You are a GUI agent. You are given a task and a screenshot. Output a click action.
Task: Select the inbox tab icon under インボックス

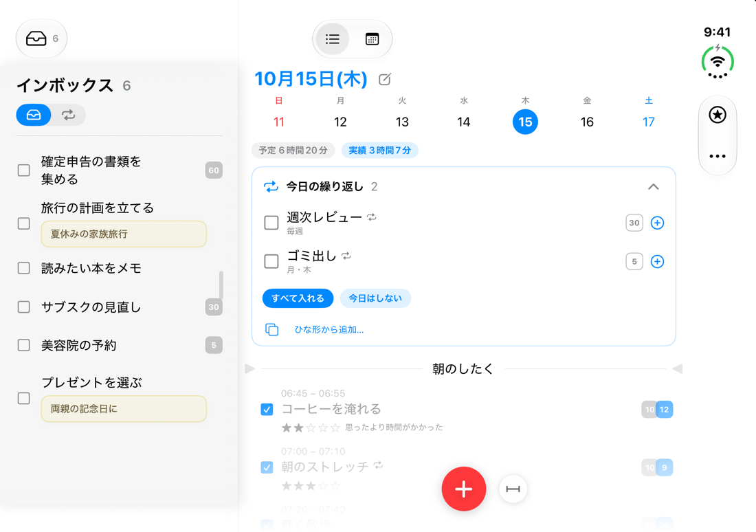34,115
